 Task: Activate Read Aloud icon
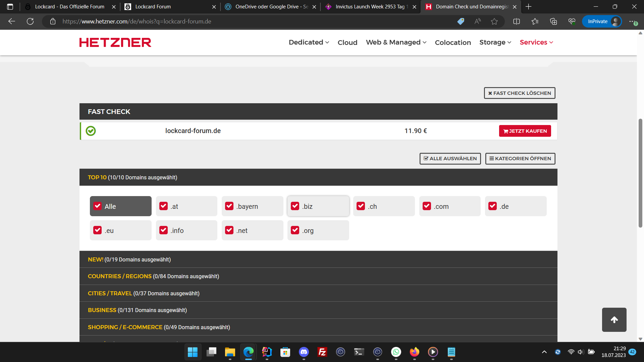[478, 21]
